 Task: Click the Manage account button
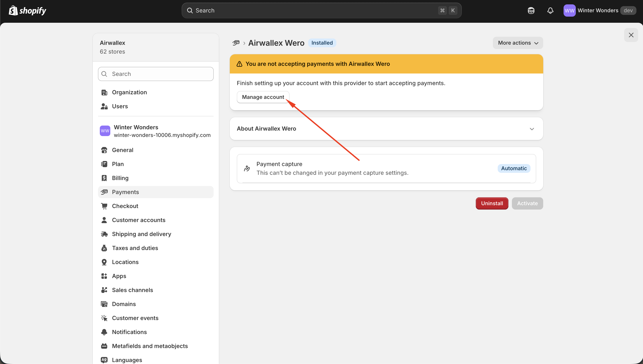(x=263, y=97)
